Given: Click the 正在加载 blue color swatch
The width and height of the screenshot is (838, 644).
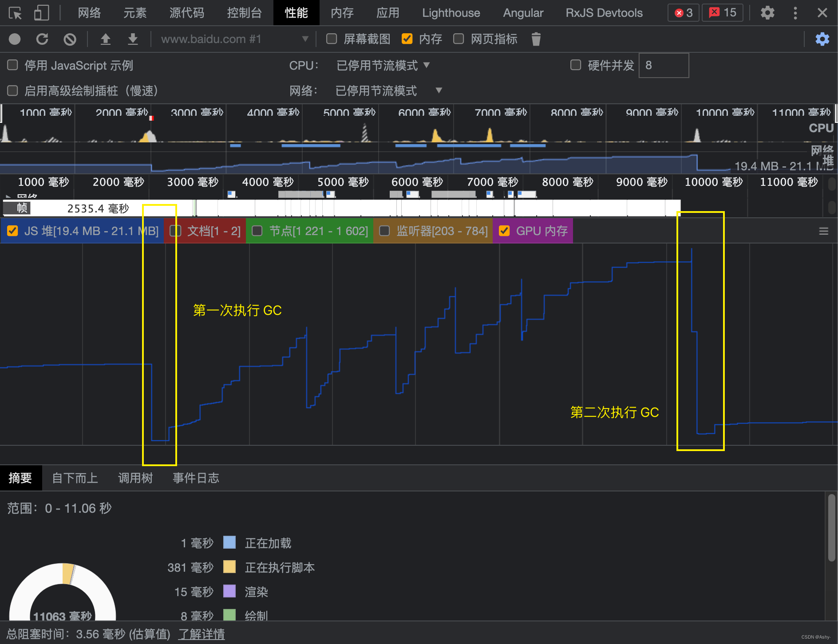Looking at the screenshot, I should 229,542.
